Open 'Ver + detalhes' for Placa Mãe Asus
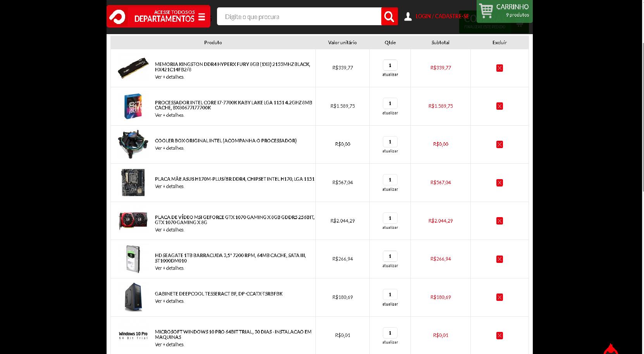This screenshot has height=354, width=644. tap(169, 186)
